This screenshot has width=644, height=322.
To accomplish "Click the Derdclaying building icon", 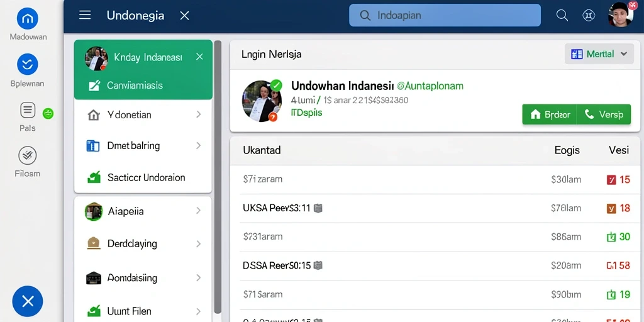I will (93, 243).
